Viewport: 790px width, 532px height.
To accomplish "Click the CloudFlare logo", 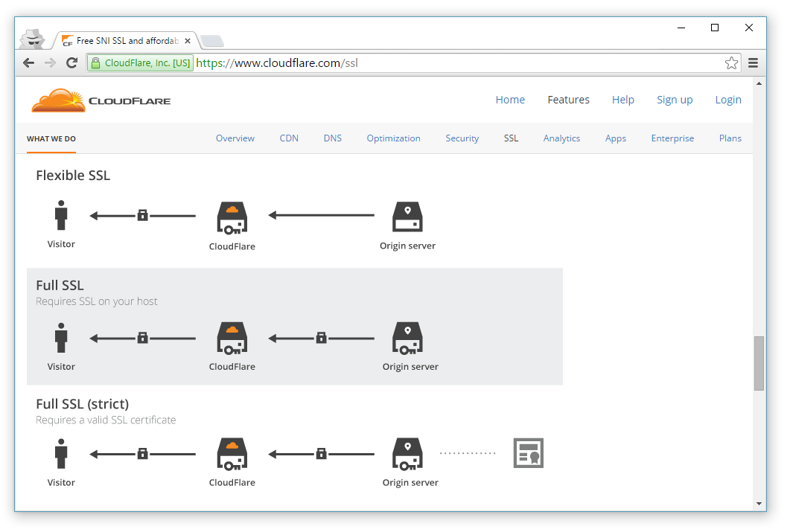I will click(101, 100).
